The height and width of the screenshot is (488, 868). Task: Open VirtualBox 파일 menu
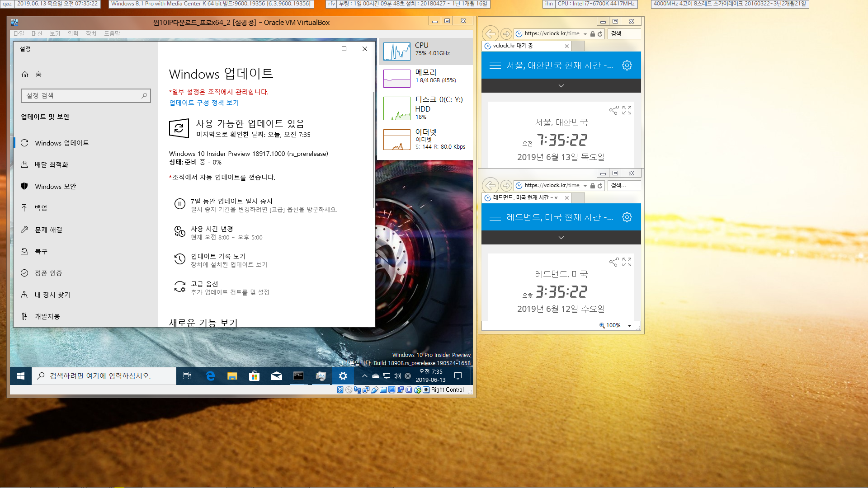19,33
